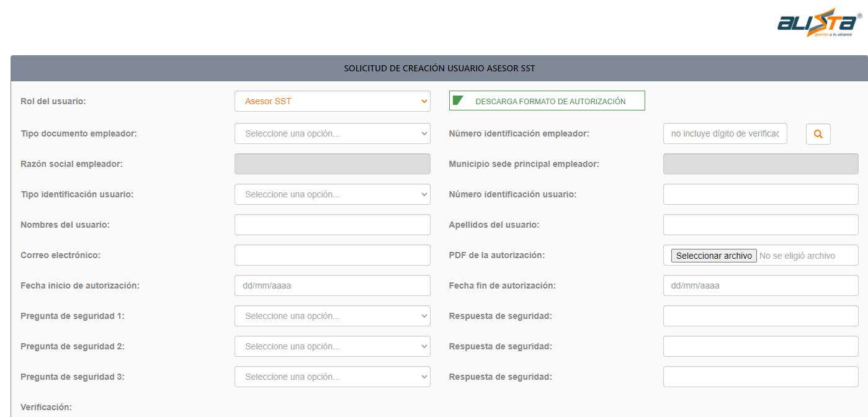Click the 'Verificación:' label
The height and width of the screenshot is (417, 868).
[x=46, y=407]
